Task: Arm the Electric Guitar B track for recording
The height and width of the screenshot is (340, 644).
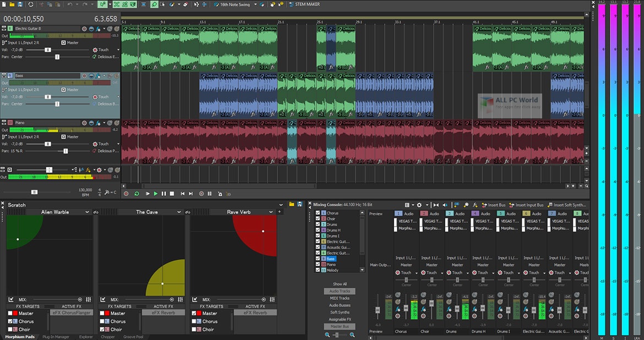Action: [84, 29]
